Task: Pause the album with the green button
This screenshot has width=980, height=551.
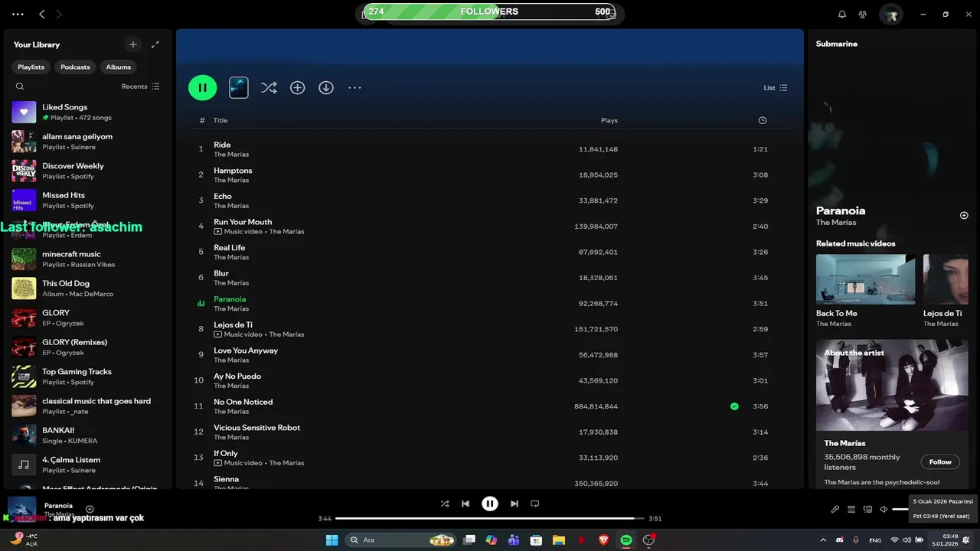Action: pyautogui.click(x=203, y=87)
